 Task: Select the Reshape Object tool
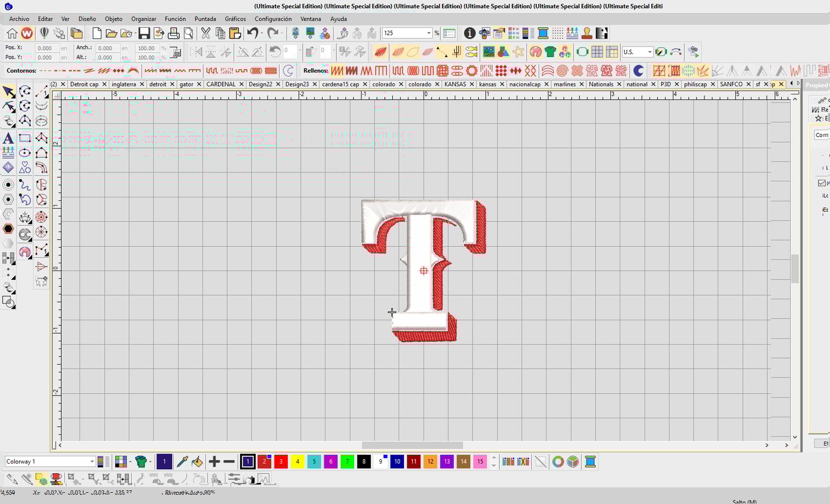pos(8,106)
